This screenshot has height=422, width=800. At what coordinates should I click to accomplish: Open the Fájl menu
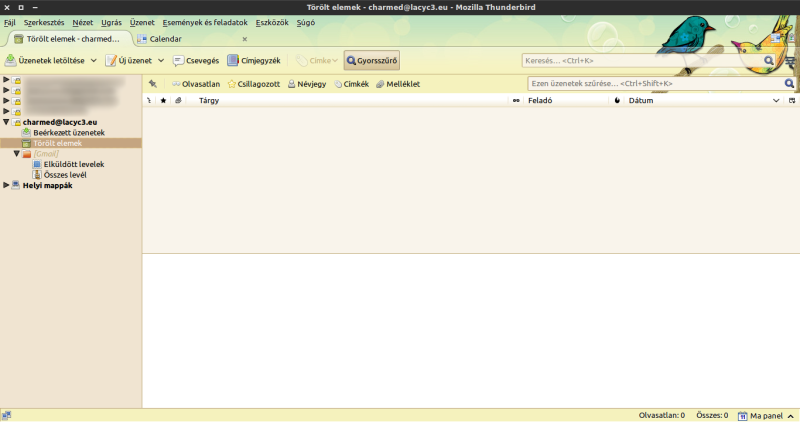tap(10, 22)
